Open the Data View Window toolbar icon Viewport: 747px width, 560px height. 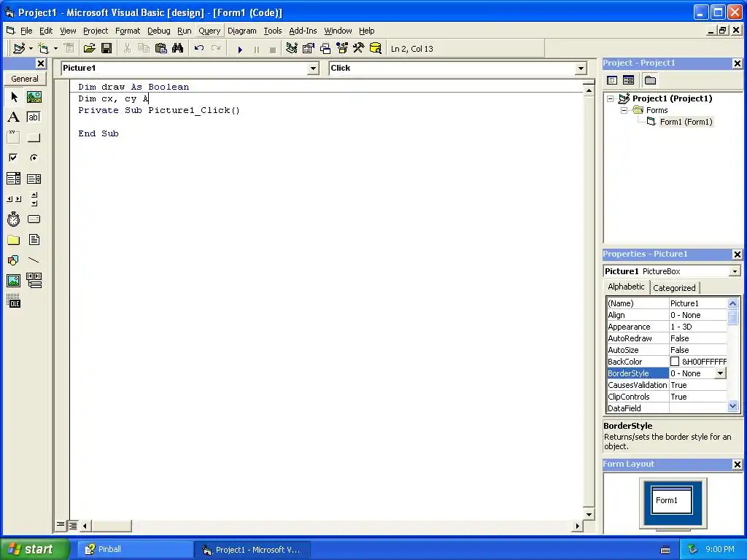pos(376,49)
